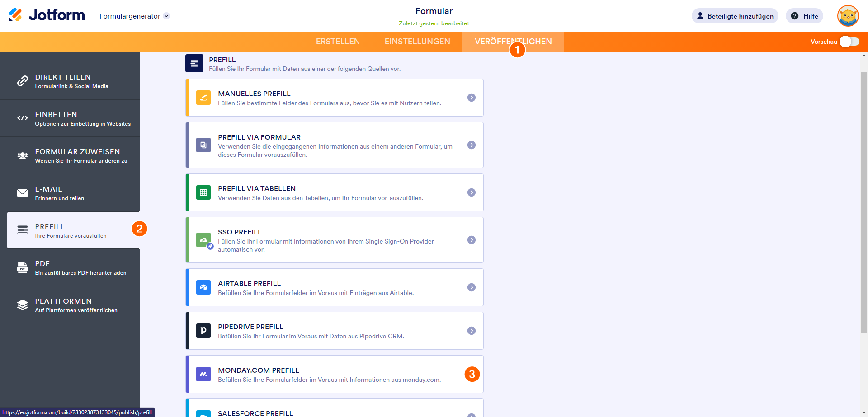Image resolution: width=868 pixels, height=417 pixels.
Task: Switch to the Veröffentlichen tab
Action: [513, 42]
